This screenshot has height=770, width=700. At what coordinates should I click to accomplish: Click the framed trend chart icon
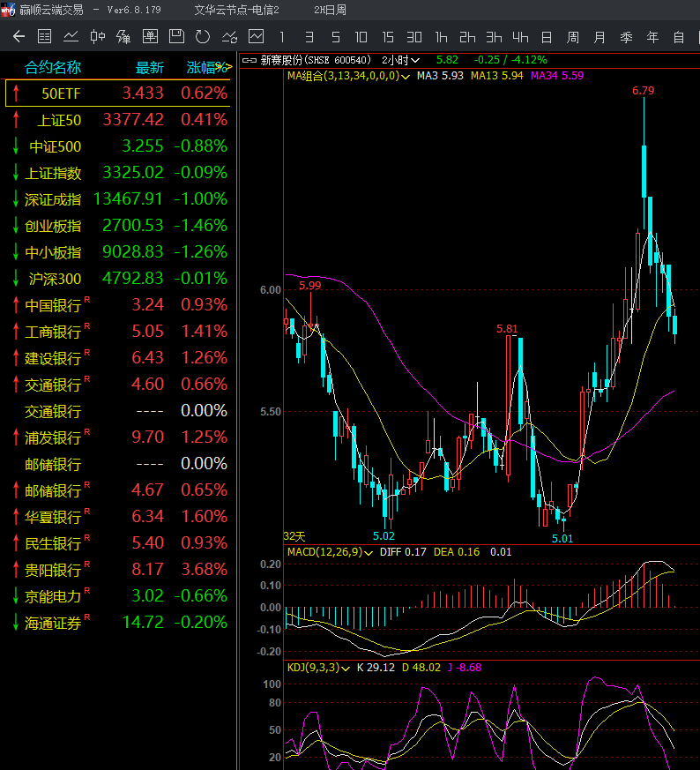257,37
